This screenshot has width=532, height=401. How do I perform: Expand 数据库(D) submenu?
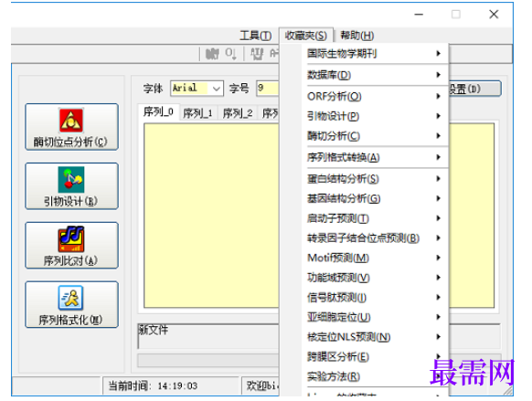pyautogui.click(x=375, y=75)
